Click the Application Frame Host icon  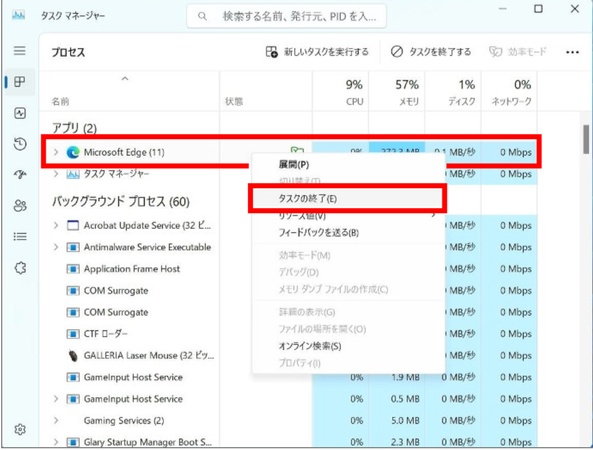point(73,269)
